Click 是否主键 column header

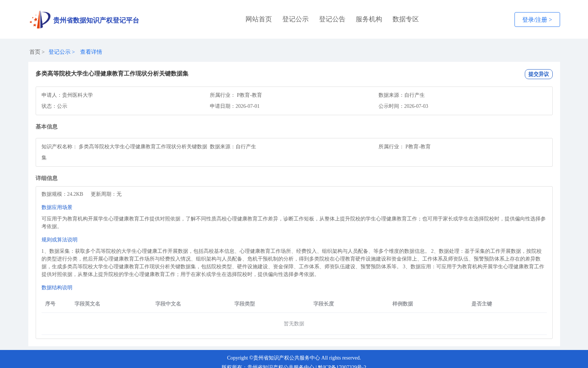pos(482,304)
